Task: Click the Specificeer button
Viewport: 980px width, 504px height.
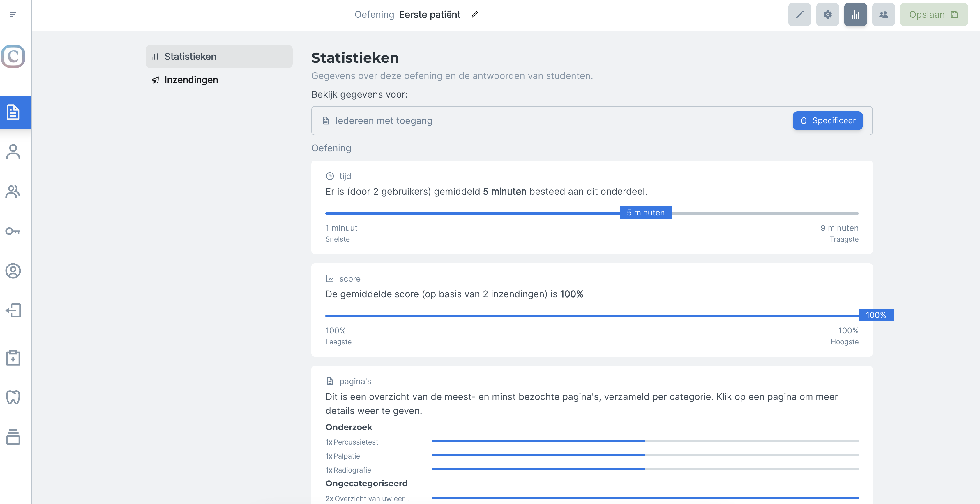Action: (827, 121)
